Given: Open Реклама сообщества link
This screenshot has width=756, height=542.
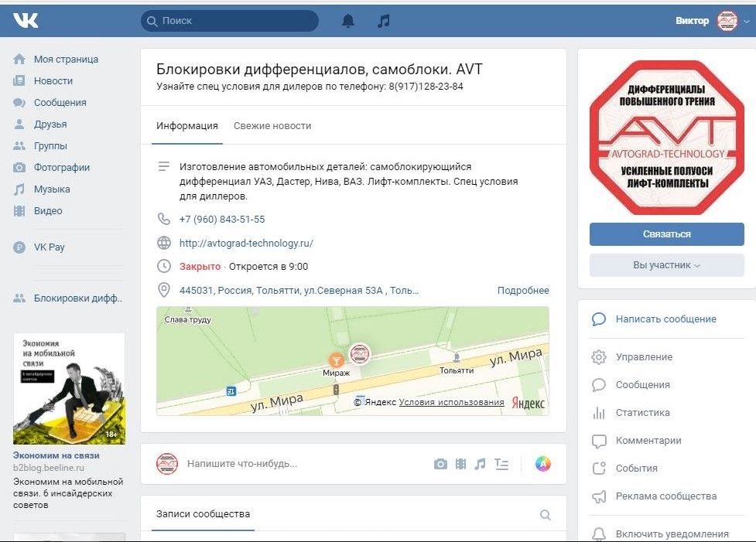Looking at the screenshot, I should coord(666,496).
